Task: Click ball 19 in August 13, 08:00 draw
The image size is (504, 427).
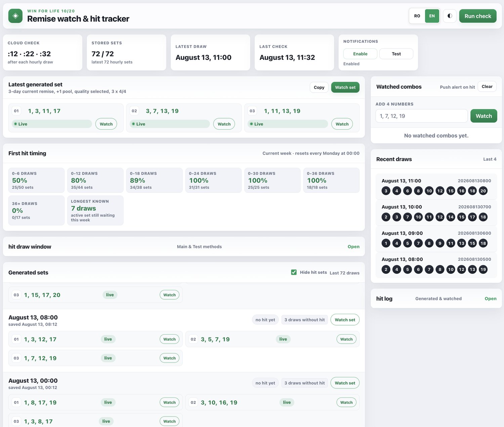Action: [483, 269]
